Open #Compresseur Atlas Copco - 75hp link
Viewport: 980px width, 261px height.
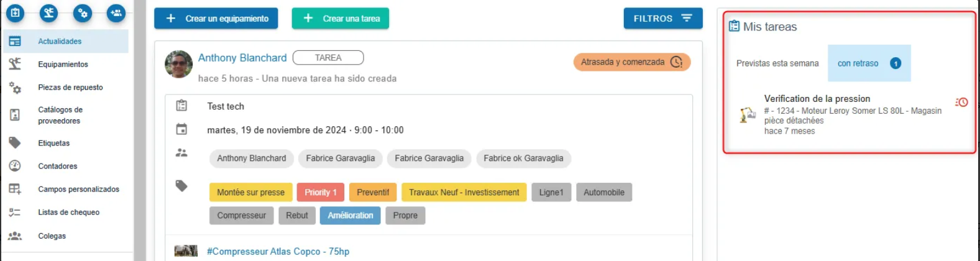point(278,252)
